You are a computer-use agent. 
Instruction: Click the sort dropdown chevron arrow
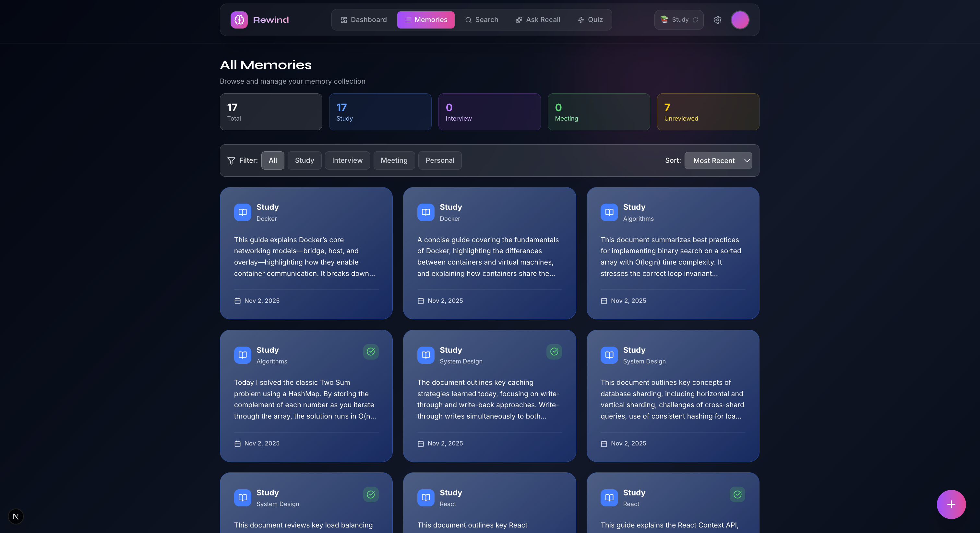pyautogui.click(x=747, y=160)
